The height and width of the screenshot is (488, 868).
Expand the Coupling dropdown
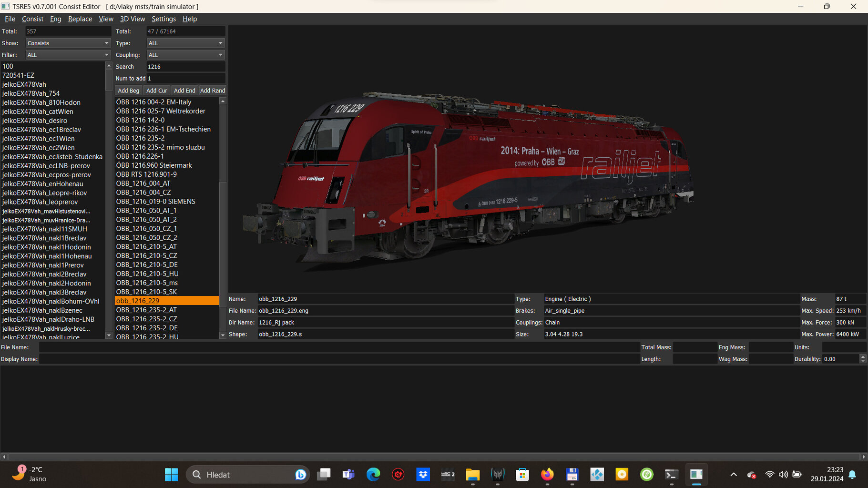coord(185,55)
